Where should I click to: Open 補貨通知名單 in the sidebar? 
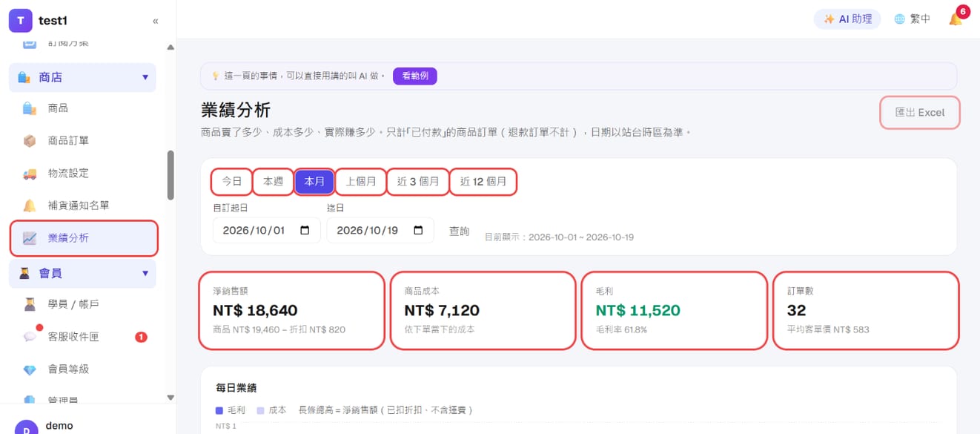click(x=82, y=206)
